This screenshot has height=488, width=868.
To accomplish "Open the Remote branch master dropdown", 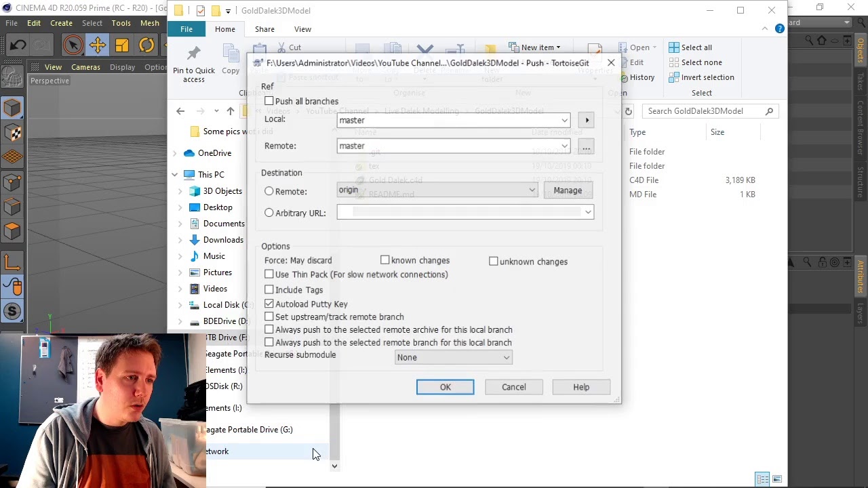I will click(x=454, y=146).
